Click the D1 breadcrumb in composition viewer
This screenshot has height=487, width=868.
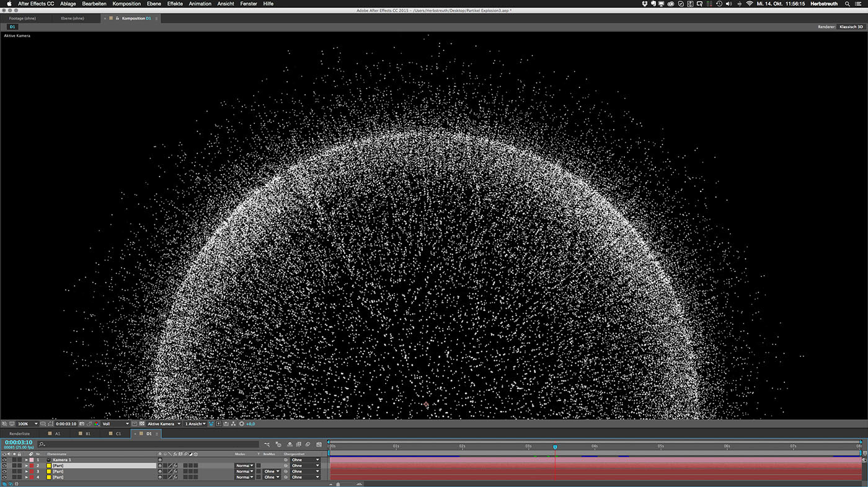click(12, 27)
